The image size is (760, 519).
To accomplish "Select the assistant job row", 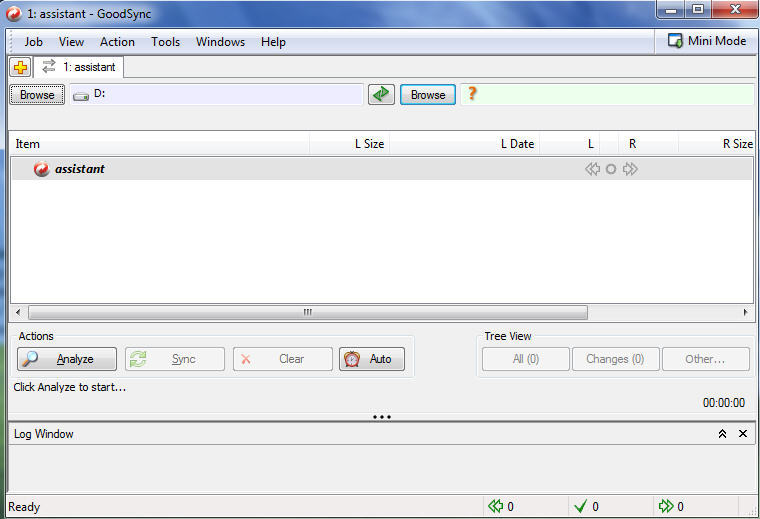I will click(382, 169).
